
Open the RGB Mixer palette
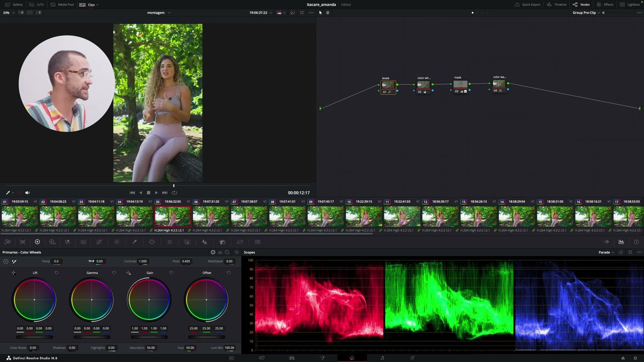point(68,242)
